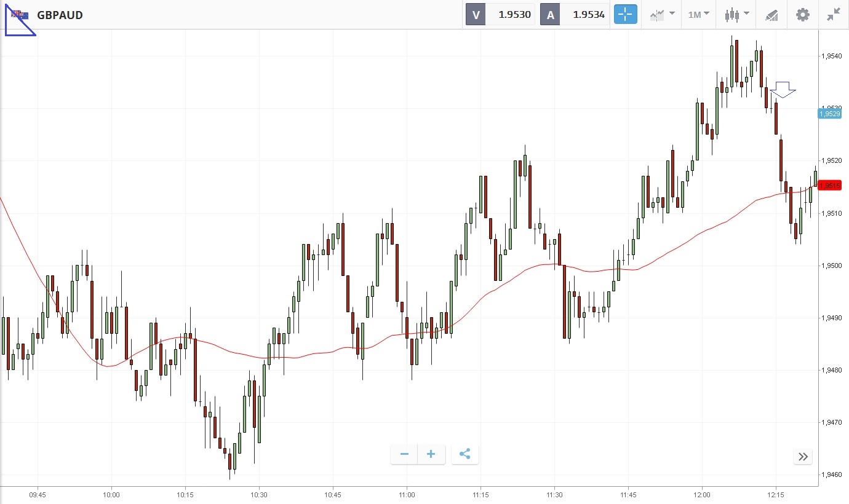Viewport: 849px width, 504px height.
Task: Zoom in the chart with plus button
Action: 431,454
